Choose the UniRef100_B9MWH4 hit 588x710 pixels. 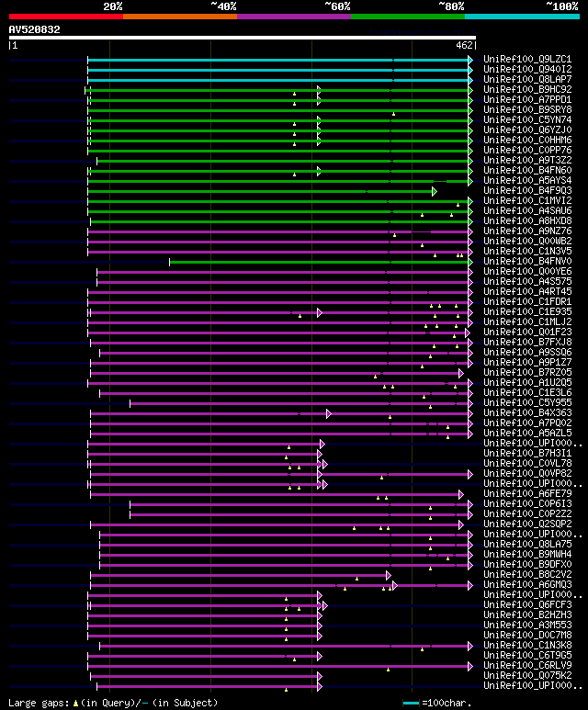tap(527, 555)
